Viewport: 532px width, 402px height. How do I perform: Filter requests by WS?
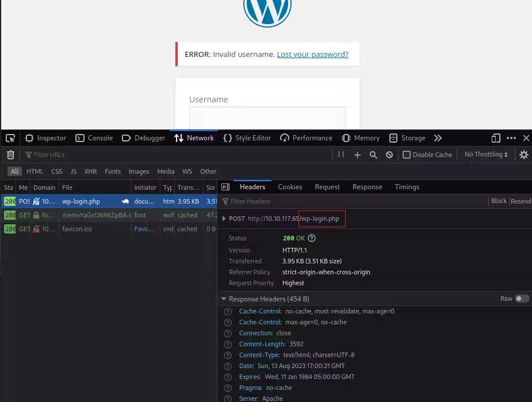(187, 171)
